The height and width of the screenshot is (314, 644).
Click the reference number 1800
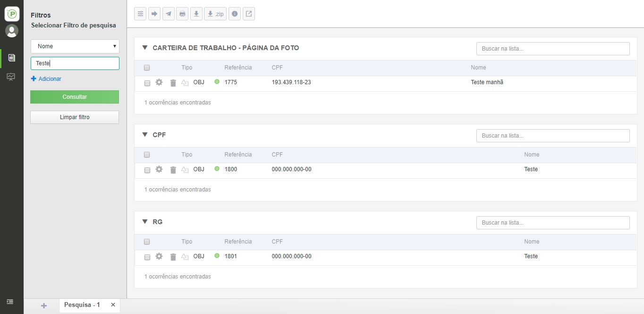click(x=231, y=169)
